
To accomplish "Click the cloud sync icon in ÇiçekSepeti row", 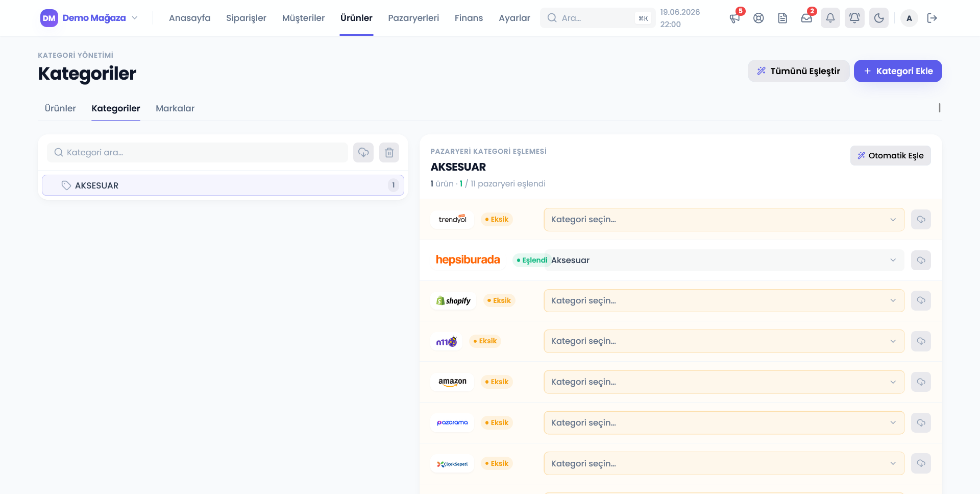I will pos(921,463).
